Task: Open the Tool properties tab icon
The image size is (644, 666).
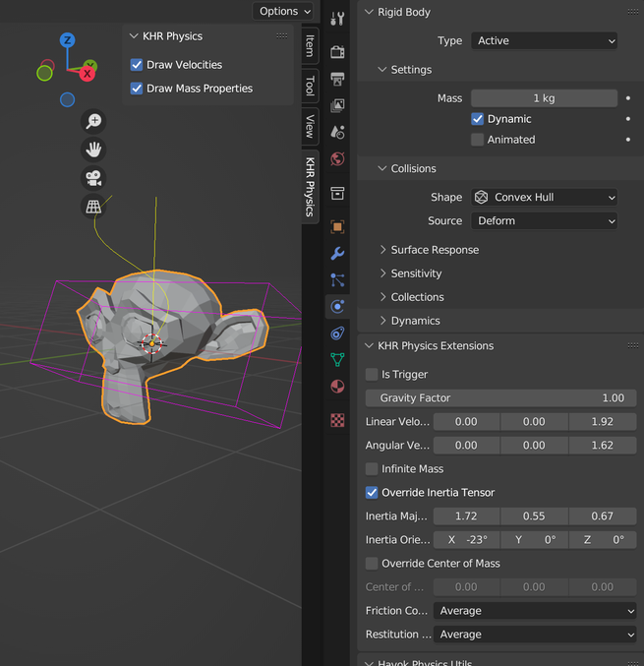Action: tap(337, 19)
